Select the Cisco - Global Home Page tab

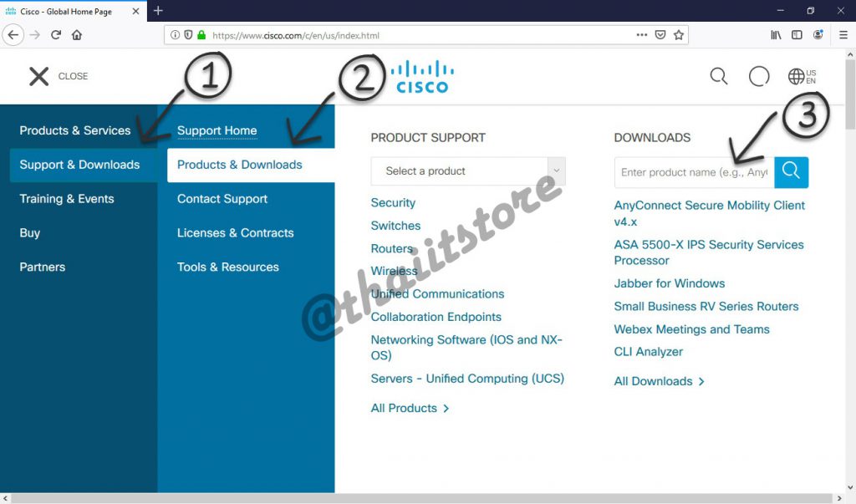pos(74,11)
